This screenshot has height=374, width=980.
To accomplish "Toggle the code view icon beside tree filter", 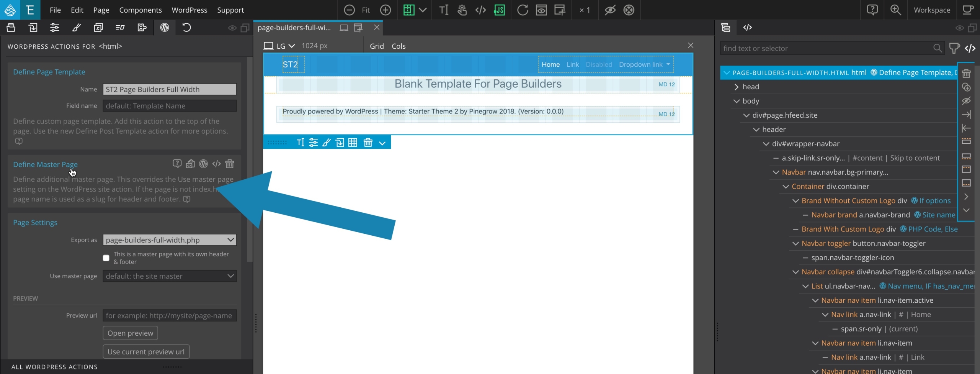I will pyautogui.click(x=970, y=48).
